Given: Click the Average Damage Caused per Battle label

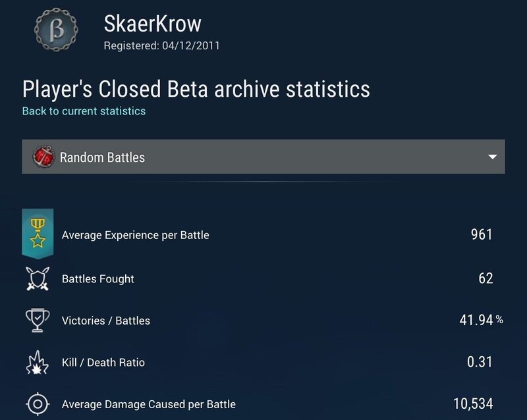Looking at the screenshot, I should (x=148, y=404).
